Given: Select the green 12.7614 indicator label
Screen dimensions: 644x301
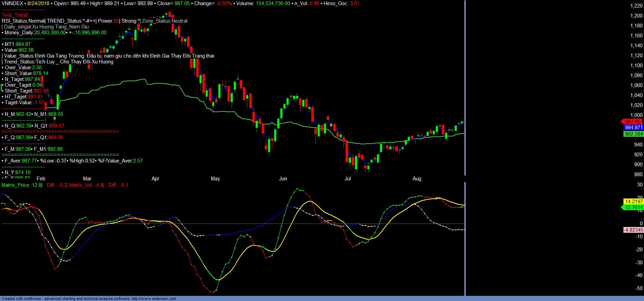Looking at the screenshot, I should 633,207.
